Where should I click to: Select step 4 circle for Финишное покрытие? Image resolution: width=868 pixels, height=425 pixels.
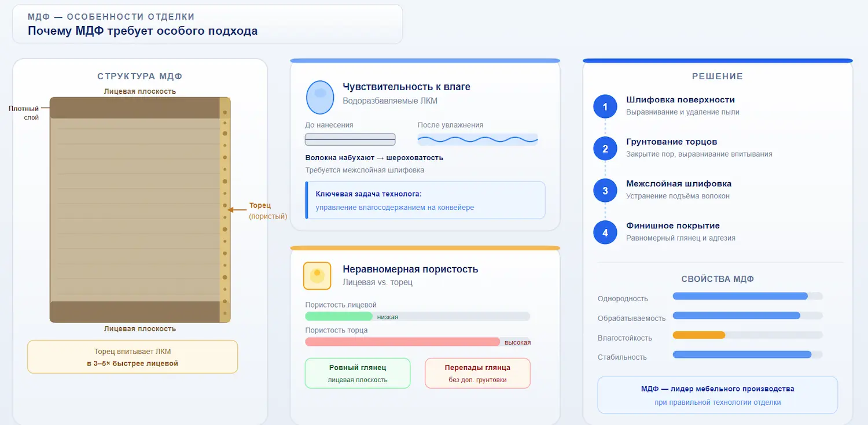coord(605,232)
